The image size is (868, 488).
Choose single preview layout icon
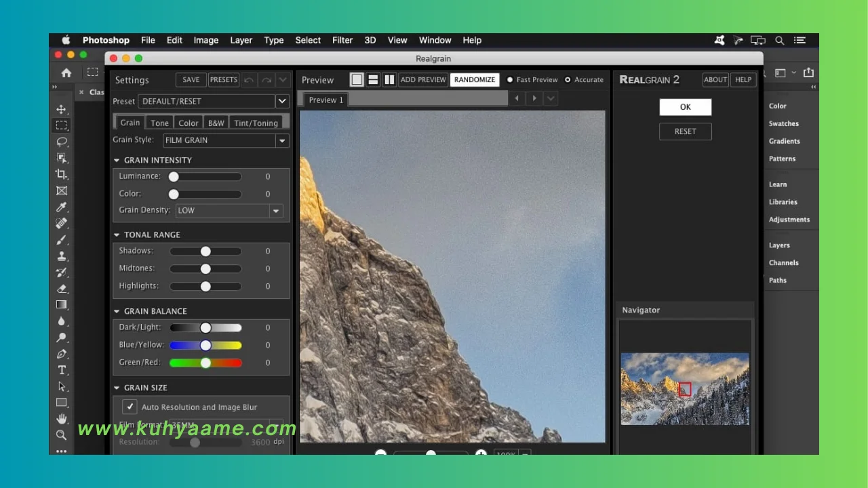coord(357,80)
